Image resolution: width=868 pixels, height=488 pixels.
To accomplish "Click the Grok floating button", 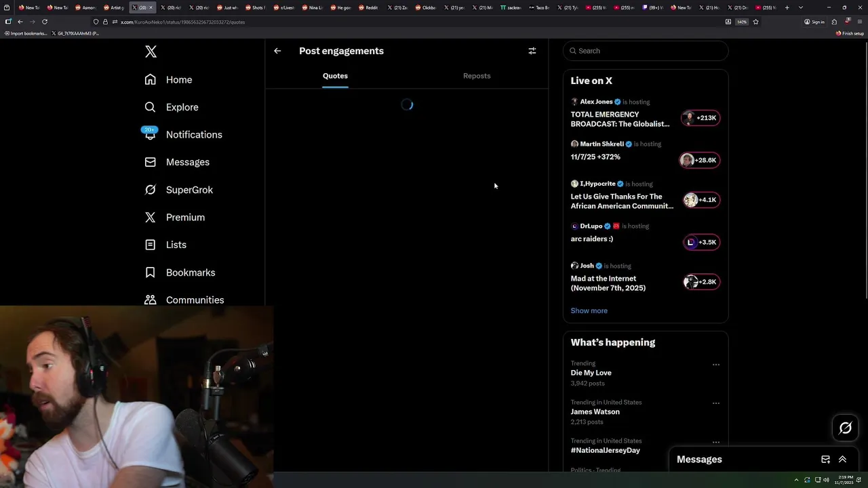I will click(846, 428).
